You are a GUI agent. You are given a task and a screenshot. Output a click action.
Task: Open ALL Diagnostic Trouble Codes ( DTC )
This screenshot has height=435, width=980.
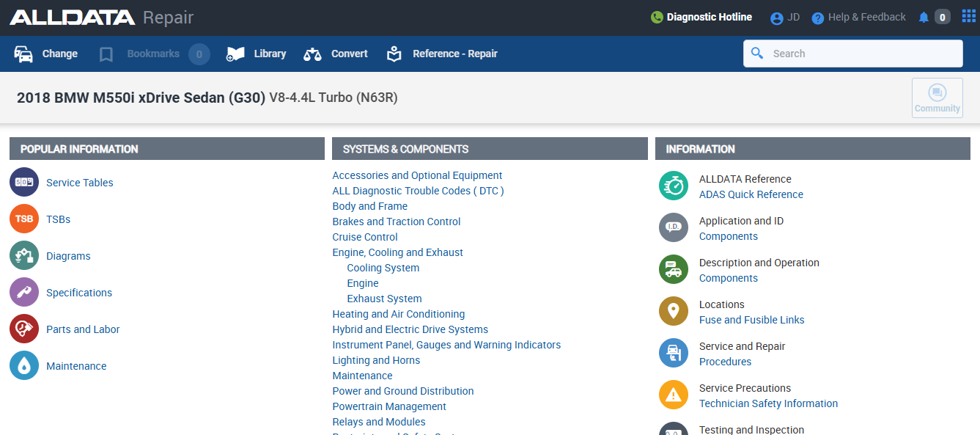tap(418, 191)
